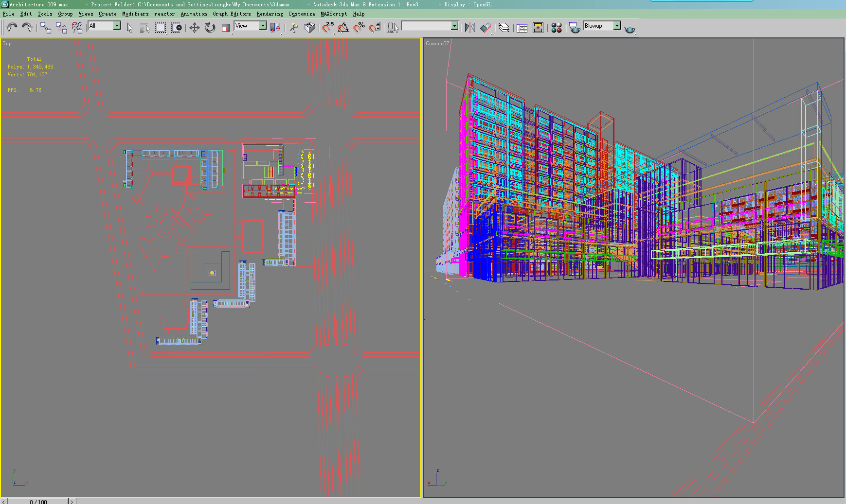Activate the Select and Move tool
The height and width of the screenshot is (504, 846).
[195, 28]
